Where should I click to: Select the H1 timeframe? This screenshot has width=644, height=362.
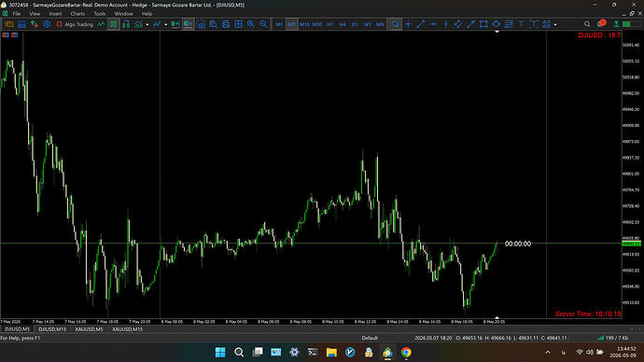tap(329, 24)
